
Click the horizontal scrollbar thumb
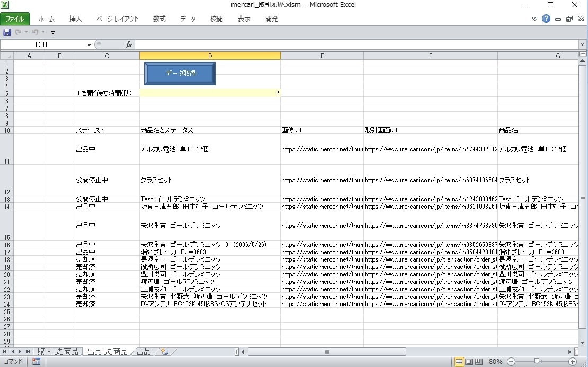coord(327,352)
